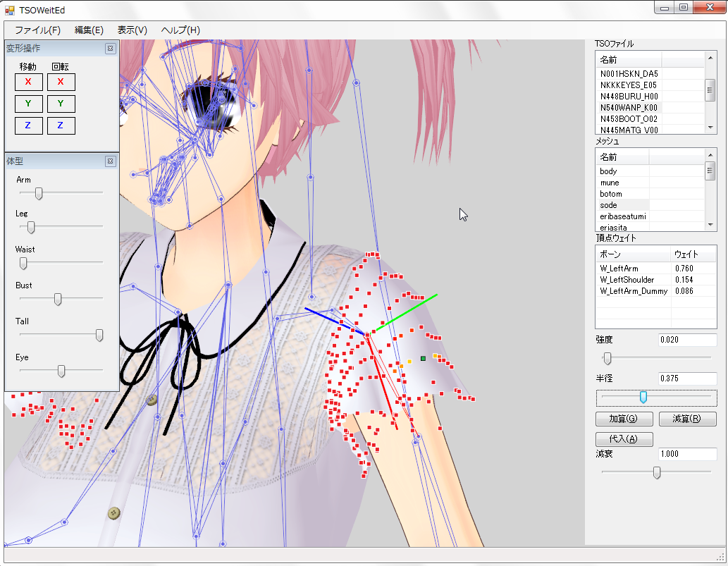Click the 強度 value input field
This screenshot has height=566, width=728.
click(x=686, y=340)
